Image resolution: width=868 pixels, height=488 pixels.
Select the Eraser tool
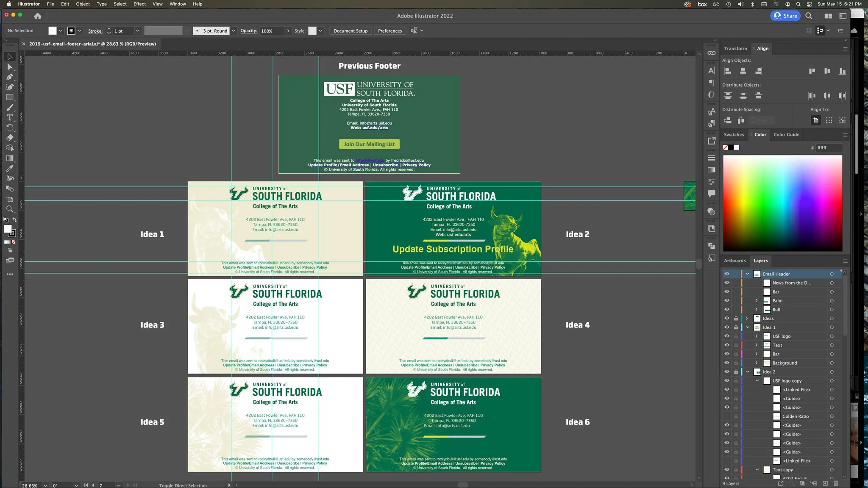10,138
